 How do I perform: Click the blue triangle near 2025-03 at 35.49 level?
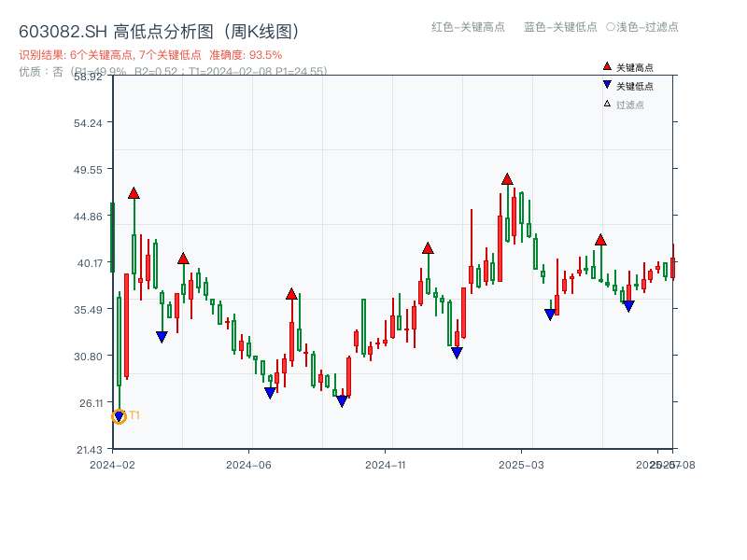point(550,313)
